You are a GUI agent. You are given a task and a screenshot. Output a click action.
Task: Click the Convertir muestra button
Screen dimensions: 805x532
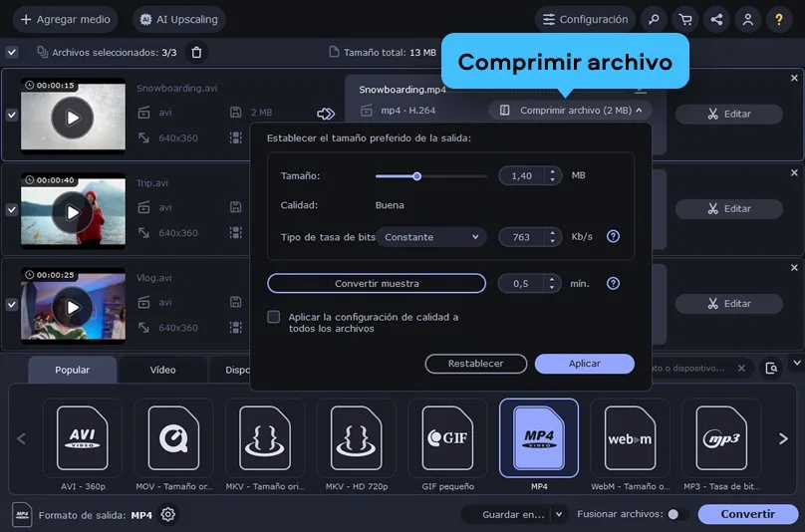coord(377,284)
